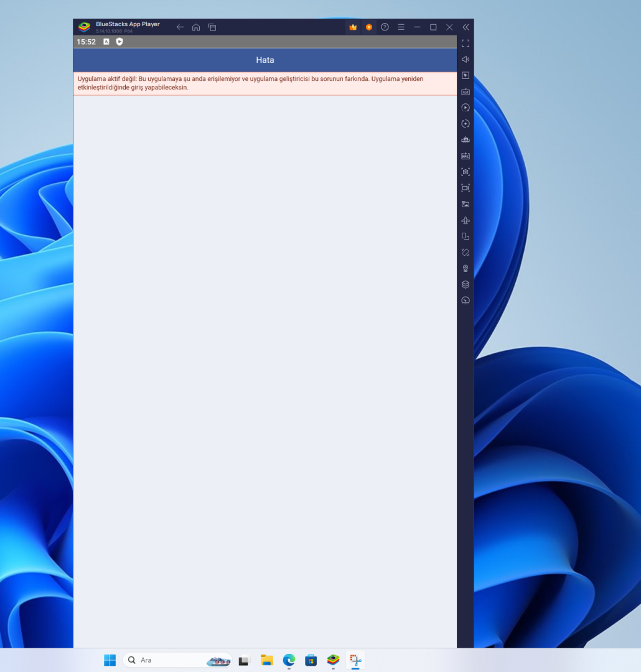Screen dimensions: 641x672
Task: Enter fullscreen mode in BlueStacks
Action: (466, 44)
